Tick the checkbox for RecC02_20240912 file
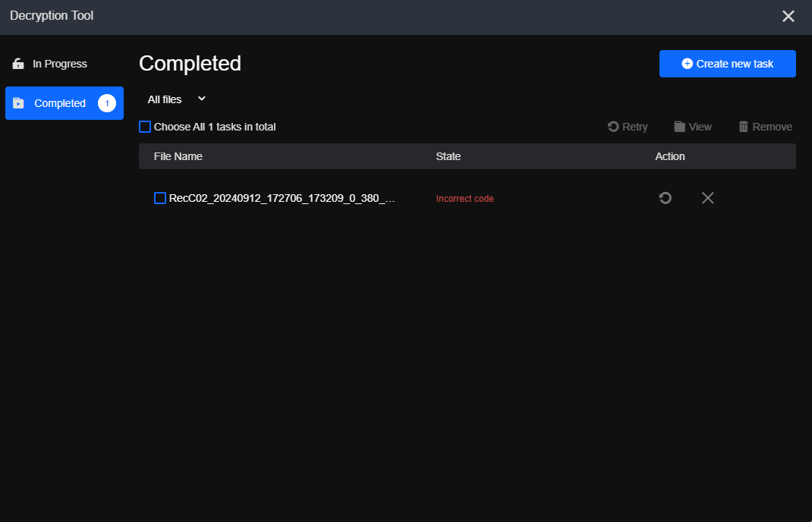 pos(160,198)
